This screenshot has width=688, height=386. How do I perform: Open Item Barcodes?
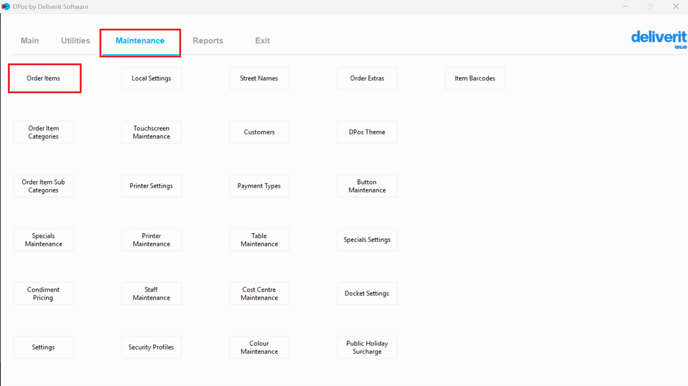475,78
